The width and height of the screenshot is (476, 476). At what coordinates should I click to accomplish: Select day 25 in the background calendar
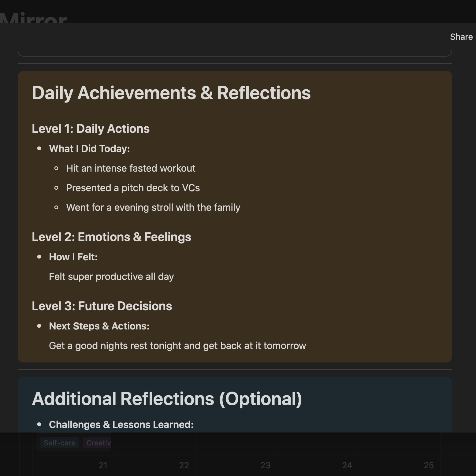click(429, 465)
